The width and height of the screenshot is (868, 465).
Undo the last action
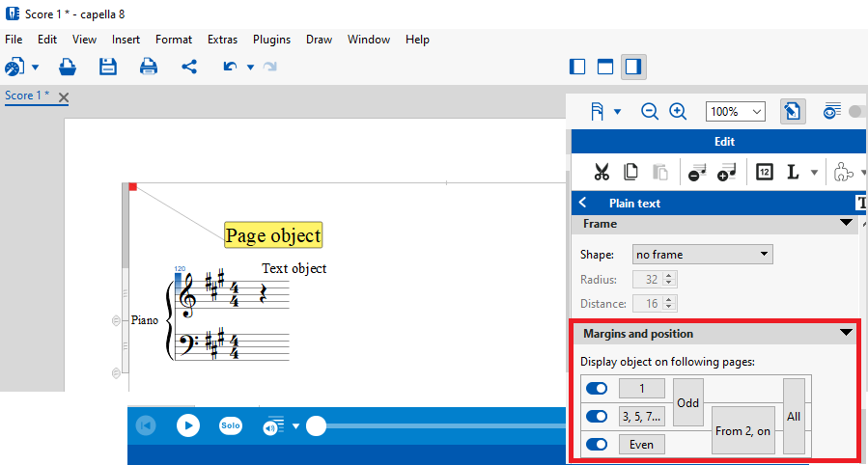pyautogui.click(x=230, y=67)
